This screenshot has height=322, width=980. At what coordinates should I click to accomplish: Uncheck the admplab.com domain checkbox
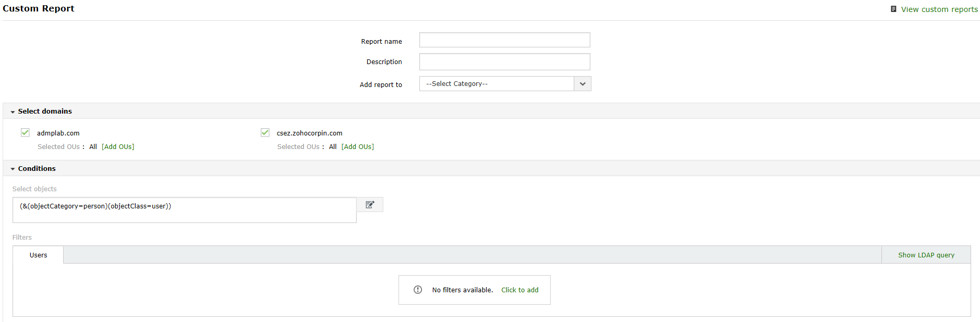tap(25, 132)
